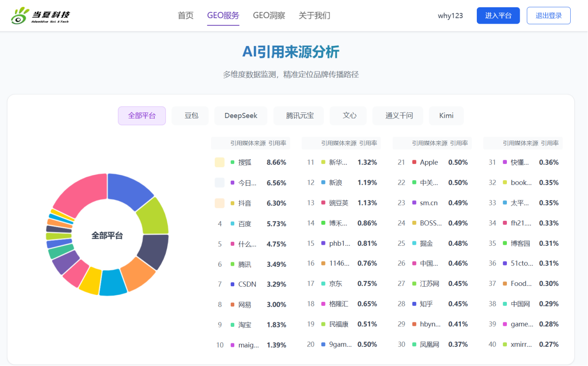The image size is (588, 366).
Task: Click the 退出登录 button
Action: tap(548, 15)
